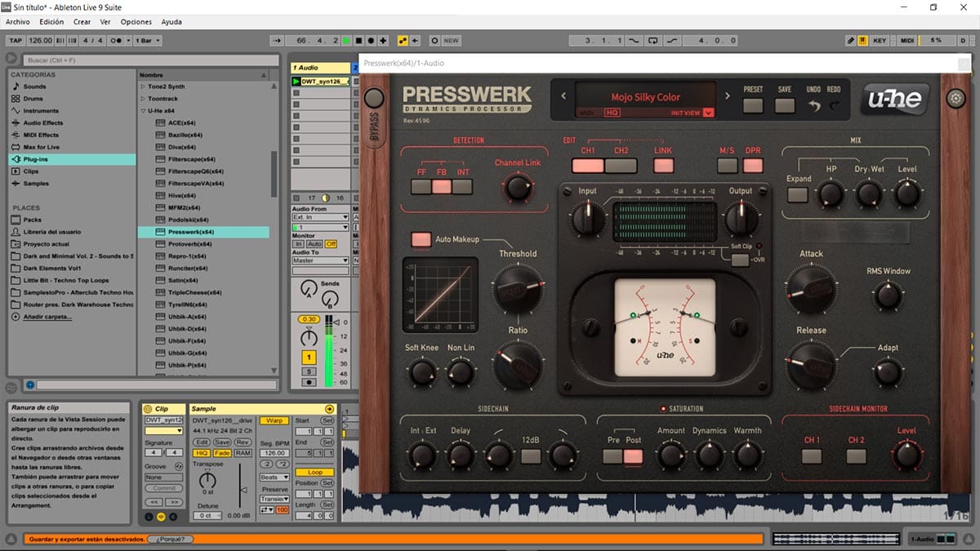Image resolution: width=980 pixels, height=551 pixels.
Task: Enable M/S mode in Presswerk
Action: [x=727, y=166]
